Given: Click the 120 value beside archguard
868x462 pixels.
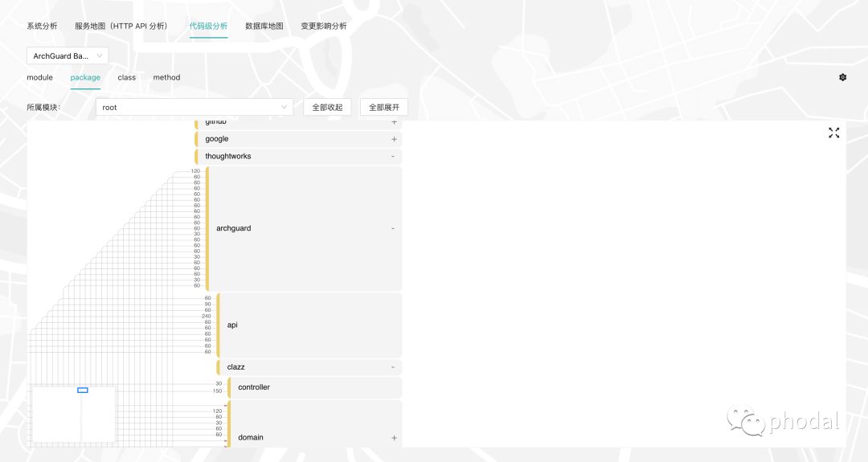Looking at the screenshot, I should coord(195,171).
